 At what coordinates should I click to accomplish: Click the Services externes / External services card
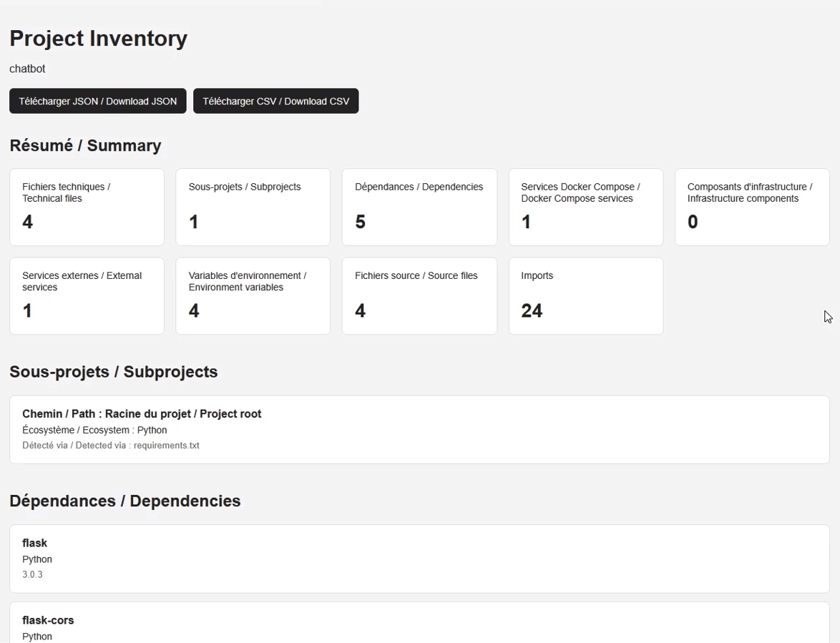(87, 296)
